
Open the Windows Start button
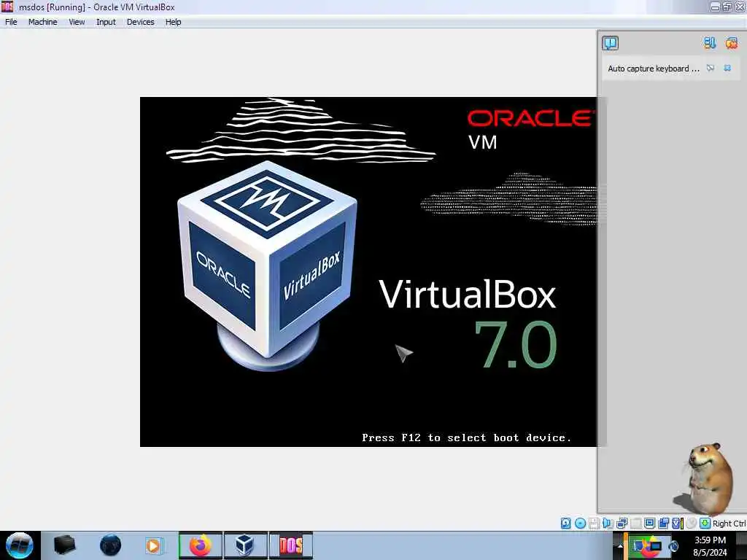(x=19, y=545)
